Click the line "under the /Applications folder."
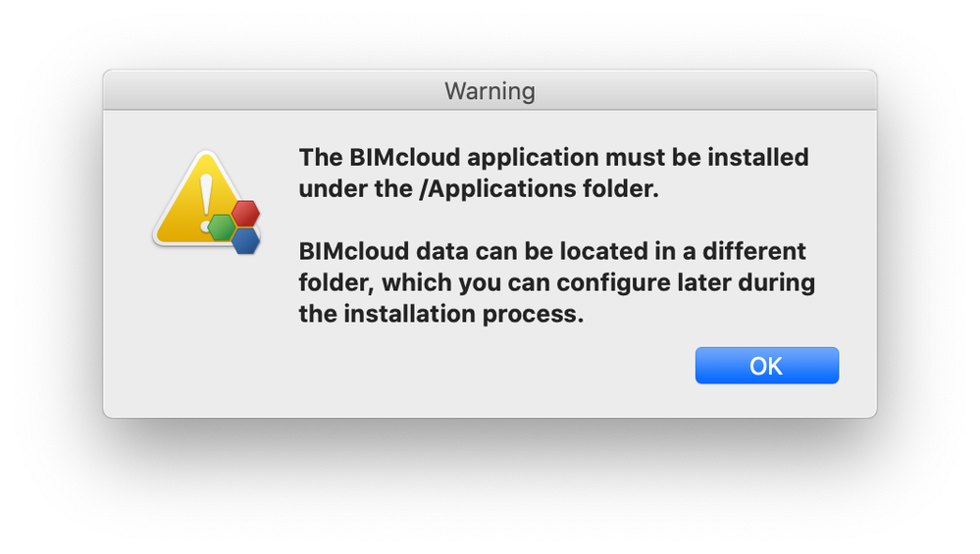The image size is (980, 554). (479, 189)
